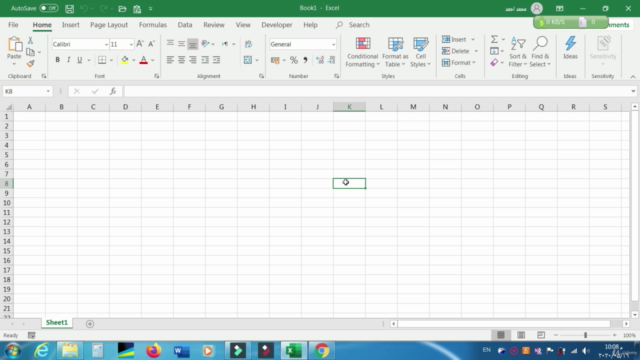
Task: Add a new sheet with plus icon
Action: pos(90,324)
